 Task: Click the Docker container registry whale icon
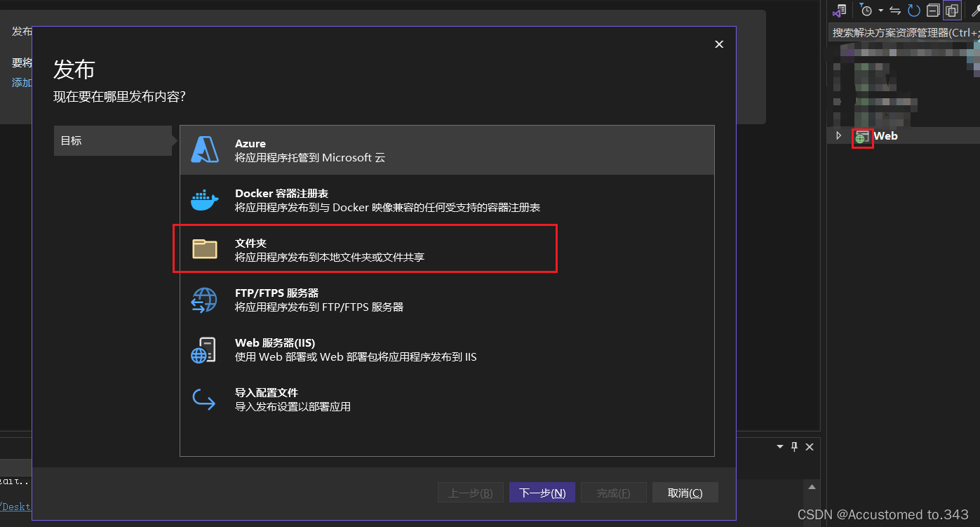205,199
